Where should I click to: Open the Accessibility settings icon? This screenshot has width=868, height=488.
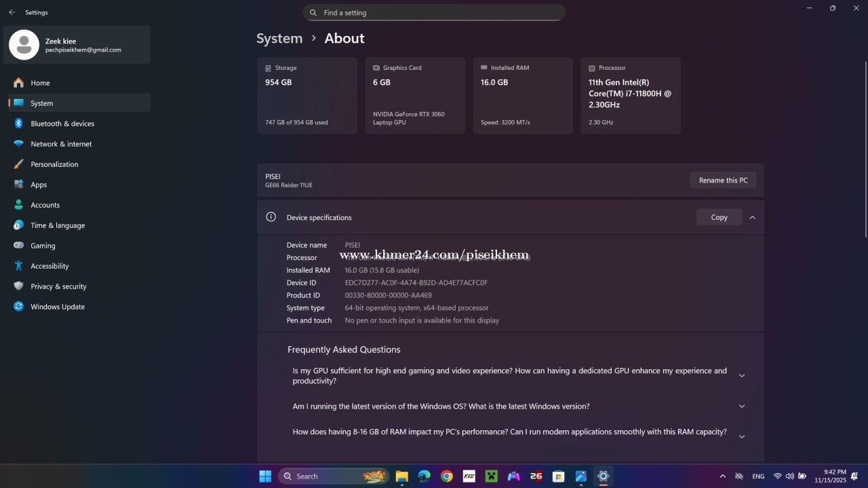coord(18,266)
